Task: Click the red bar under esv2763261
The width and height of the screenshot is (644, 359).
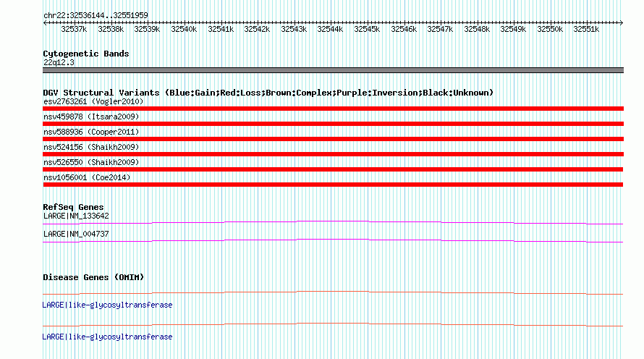Action: [333, 109]
